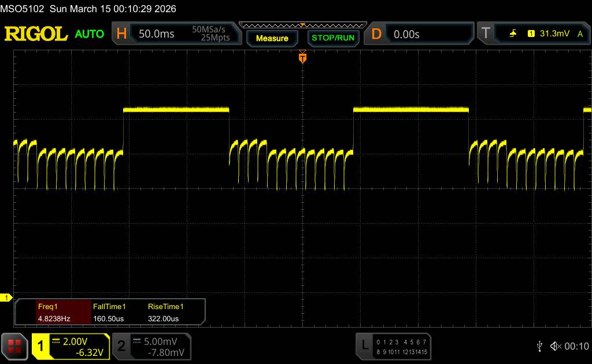Image resolution: width=592 pixels, height=364 pixels.
Task: Click the channel 1 ground level marker
Action: [x=7, y=298]
